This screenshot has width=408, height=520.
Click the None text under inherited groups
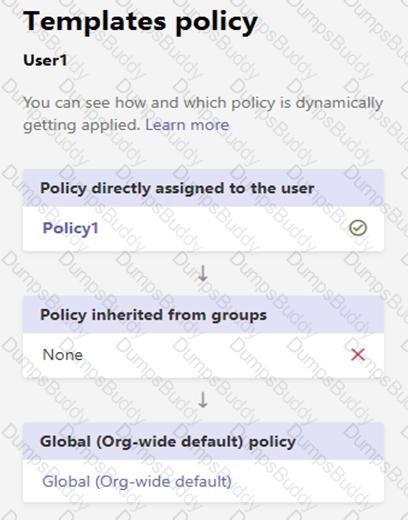click(x=63, y=355)
